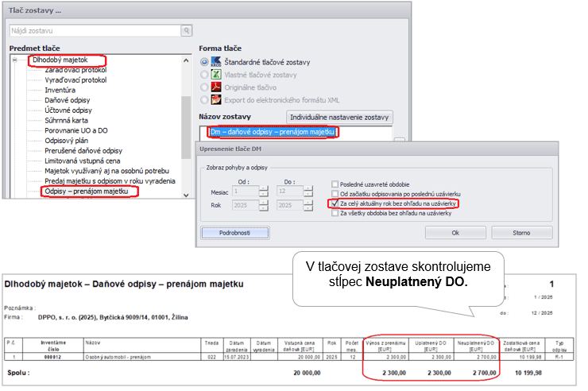The height and width of the screenshot is (391, 588).
Task: Confirm the dialog with Ok button
Action: [x=455, y=233]
